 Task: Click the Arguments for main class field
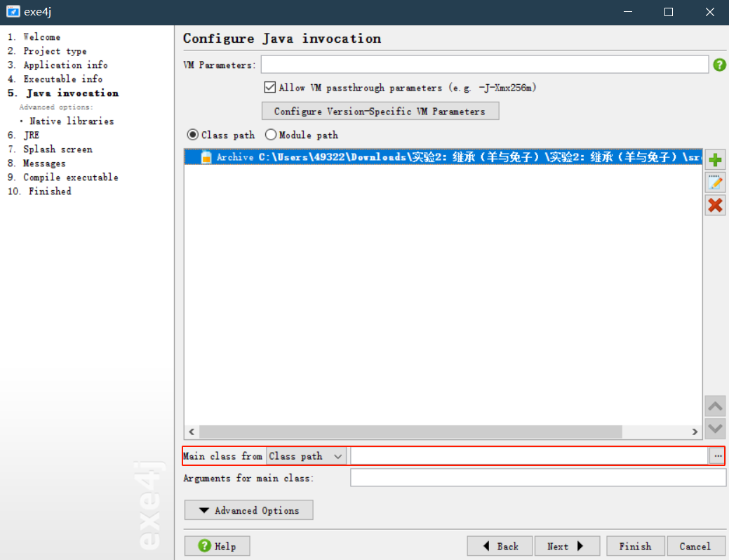point(538,478)
